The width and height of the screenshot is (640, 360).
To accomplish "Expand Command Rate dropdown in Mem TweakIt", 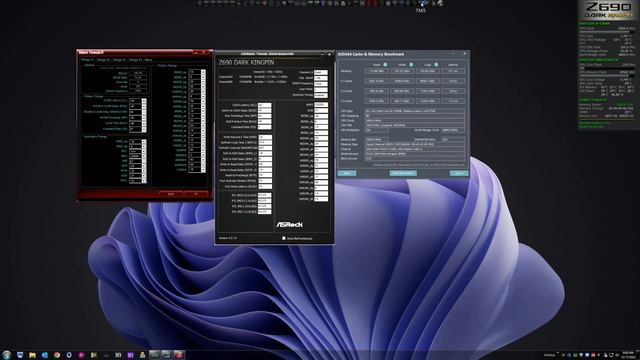I will [x=144, y=129].
